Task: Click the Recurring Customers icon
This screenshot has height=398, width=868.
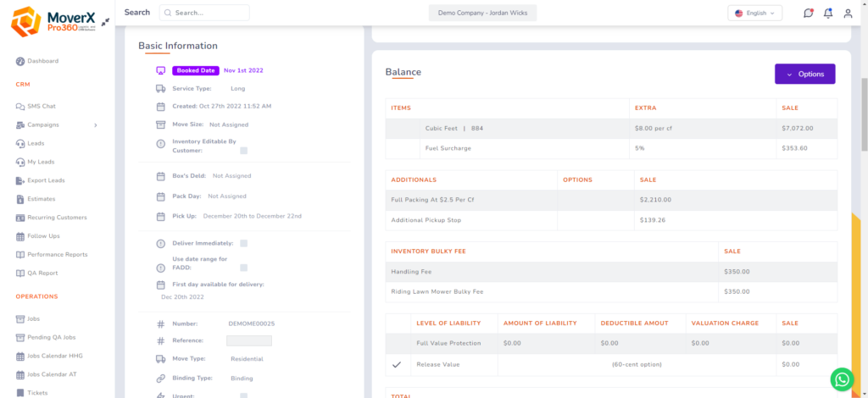Action: coord(20,218)
